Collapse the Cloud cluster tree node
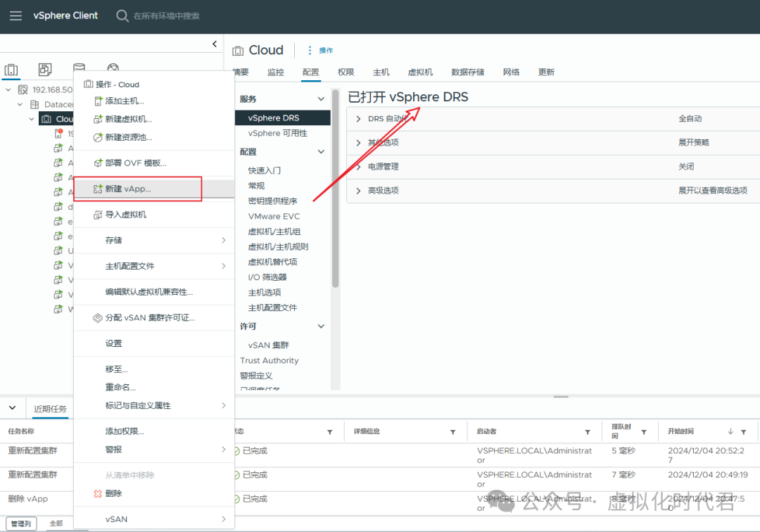 32,119
